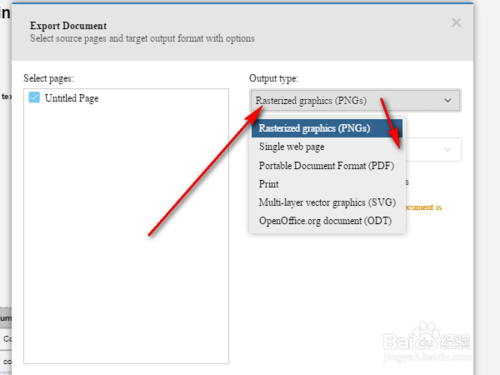Click the Output type chevron arrow
Viewport: 500px width, 375px height.
click(448, 100)
